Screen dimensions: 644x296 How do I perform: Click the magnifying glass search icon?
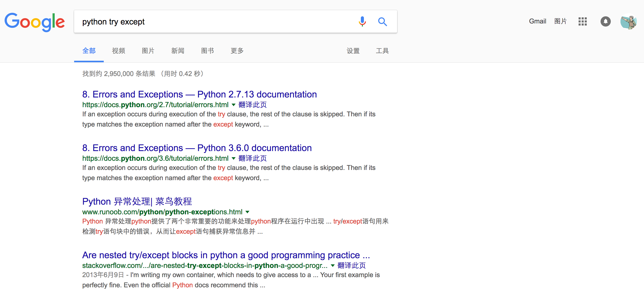[382, 22]
